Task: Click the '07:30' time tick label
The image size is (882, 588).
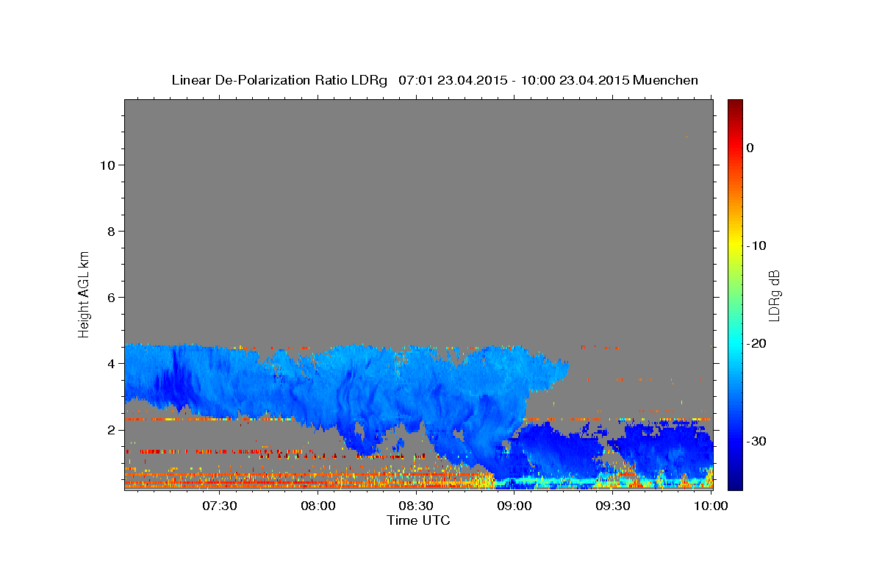Action: pos(220,506)
